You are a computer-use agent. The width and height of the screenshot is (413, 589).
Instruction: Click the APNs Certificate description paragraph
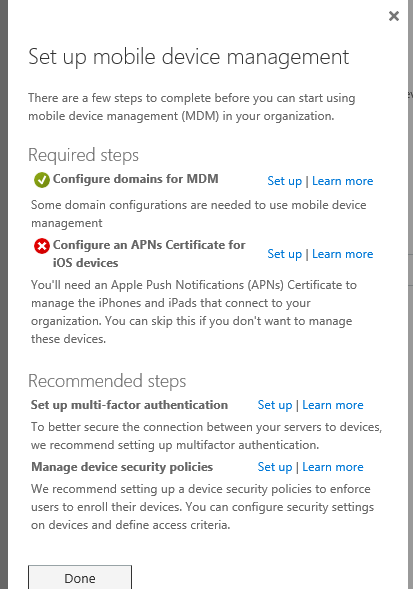[x=194, y=312]
